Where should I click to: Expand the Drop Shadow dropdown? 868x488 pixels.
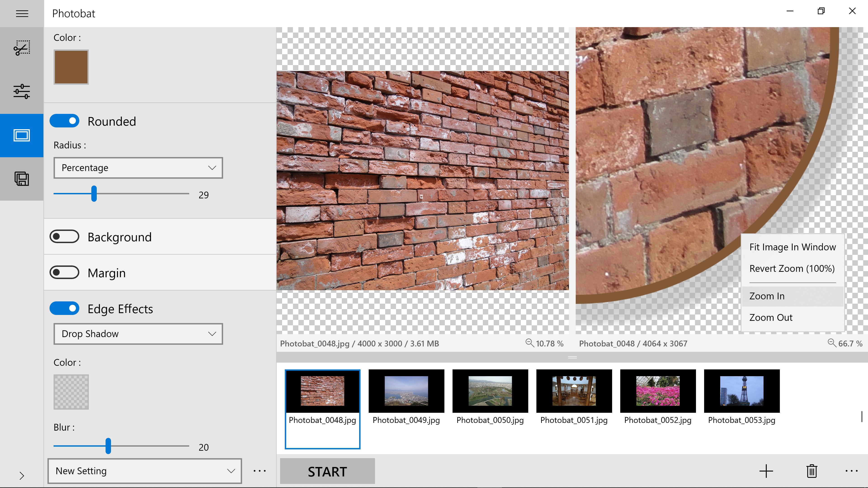coord(138,334)
